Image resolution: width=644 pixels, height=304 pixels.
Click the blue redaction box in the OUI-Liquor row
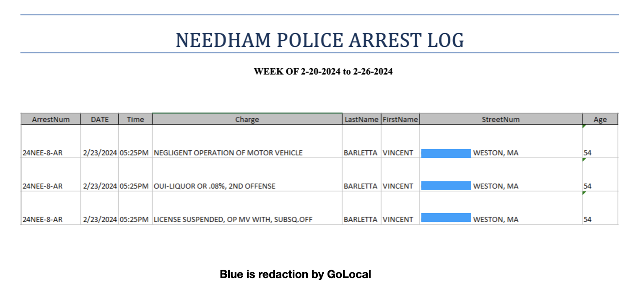click(x=446, y=186)
